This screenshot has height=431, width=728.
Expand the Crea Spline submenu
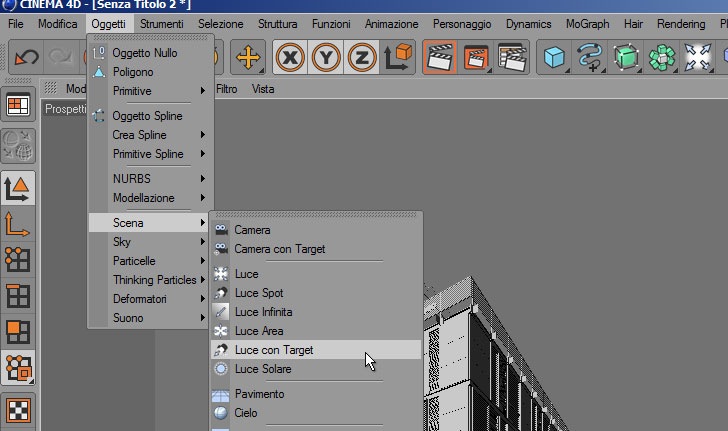[x=150, y=135]
